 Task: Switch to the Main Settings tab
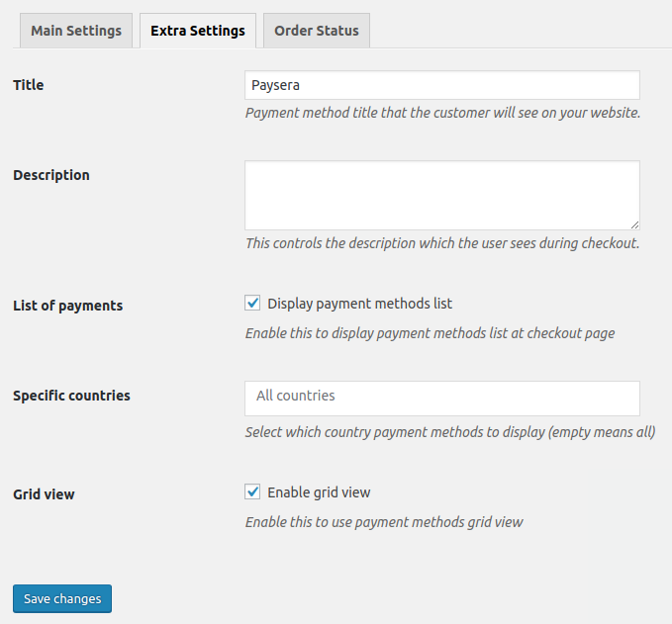coord(76,31)
